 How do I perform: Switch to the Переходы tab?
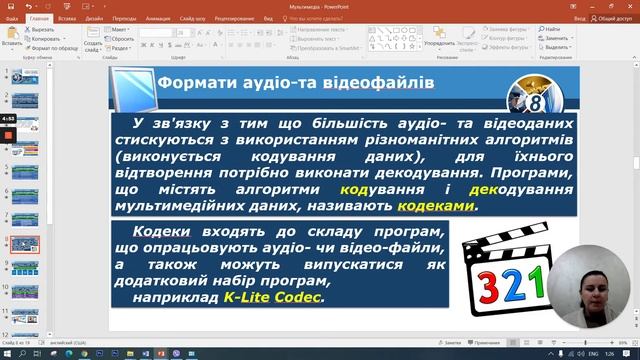tap(124, 18)
